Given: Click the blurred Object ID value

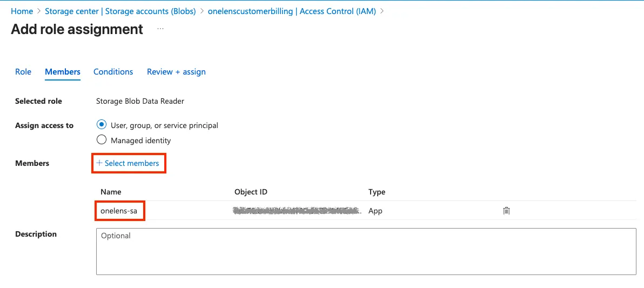Looking at the screenshot, I should pos(297,211).
